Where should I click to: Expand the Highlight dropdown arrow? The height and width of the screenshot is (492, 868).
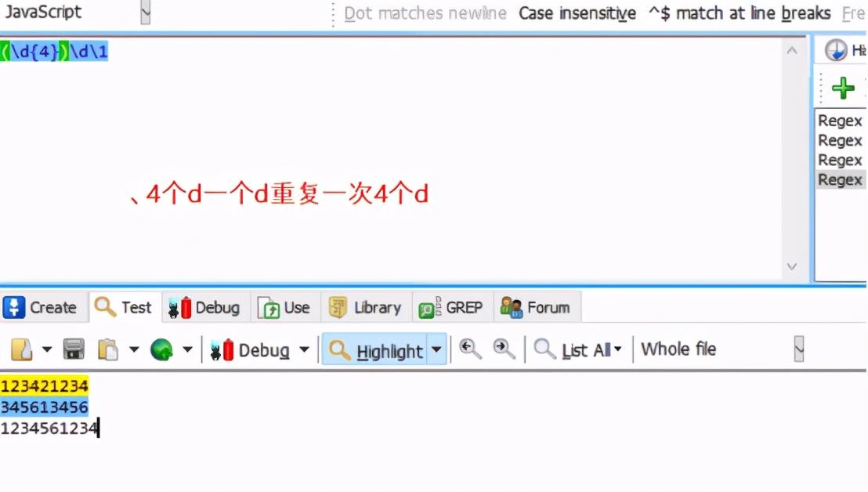pyautogui.click(x=436, y=349)
